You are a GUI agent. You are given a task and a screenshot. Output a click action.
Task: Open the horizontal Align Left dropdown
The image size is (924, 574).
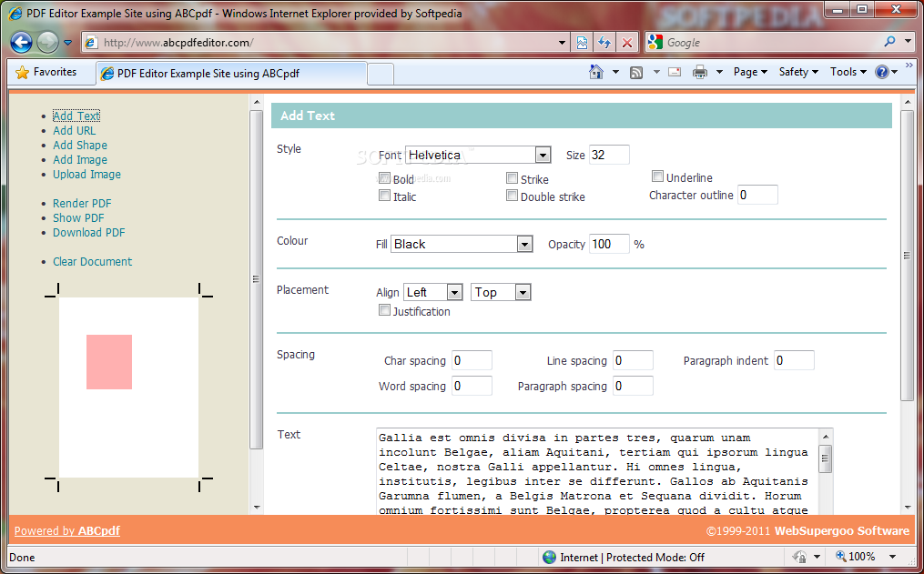point(432,292)
